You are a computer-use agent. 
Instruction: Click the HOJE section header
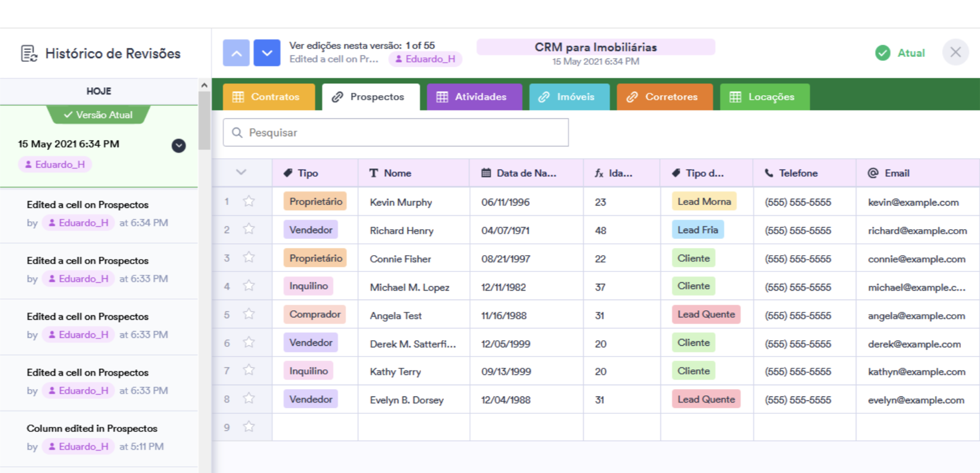[99, 91]
